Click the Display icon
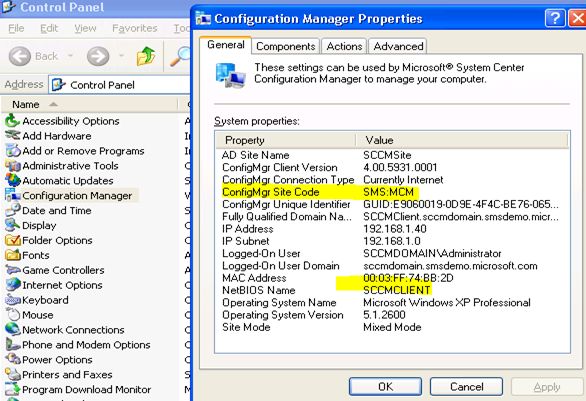The image size is (586, 401). [12, 225]
